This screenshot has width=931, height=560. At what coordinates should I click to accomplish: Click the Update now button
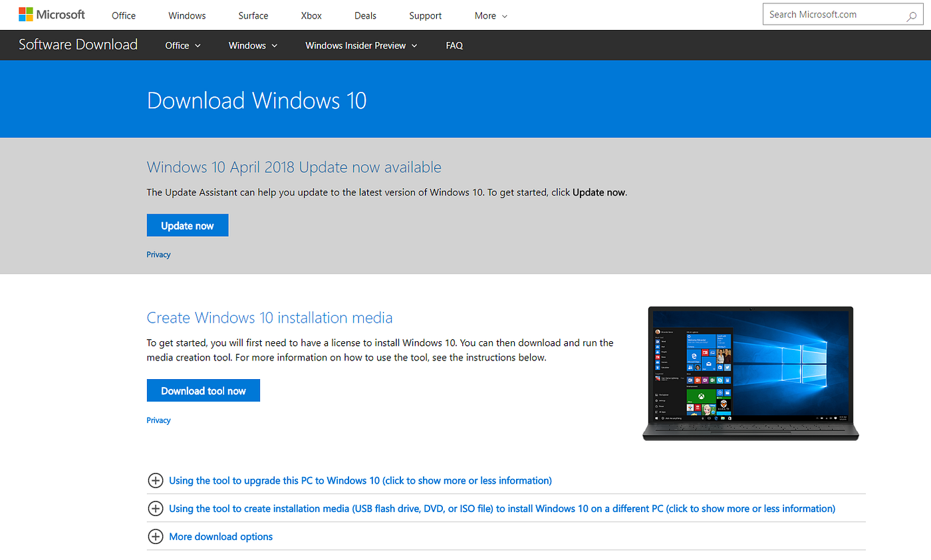(x=188, y=225)
